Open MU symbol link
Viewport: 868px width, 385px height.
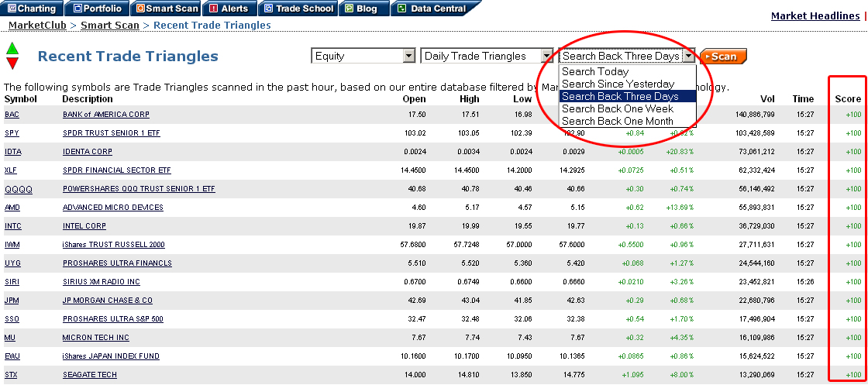pos(10,338)
